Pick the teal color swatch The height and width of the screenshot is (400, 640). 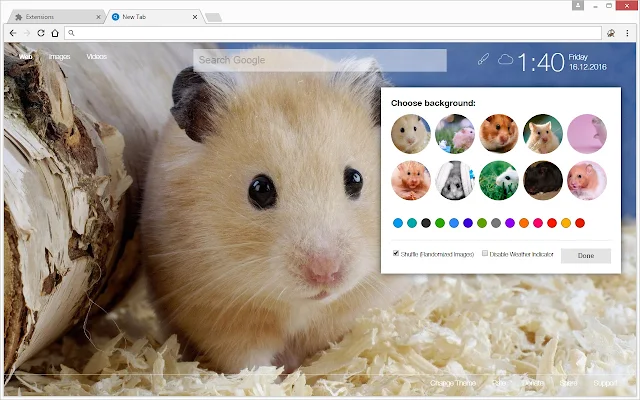coord(412,223)
